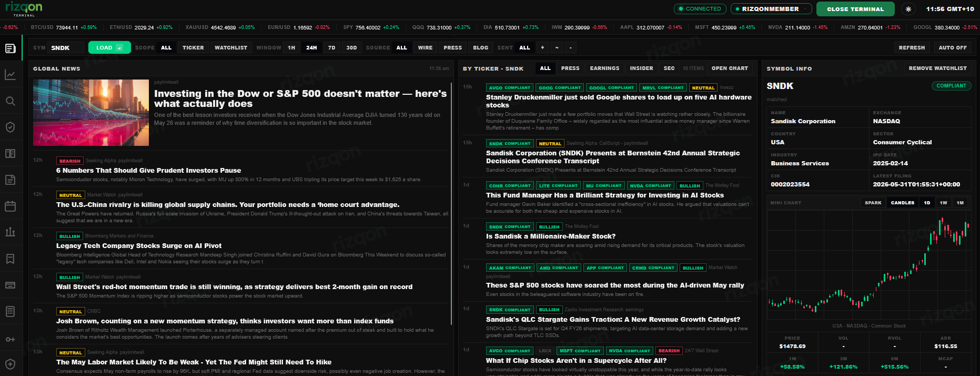Viewport: 980px width, 376px height.
Task: Select the 30D window
Action: pyautogui.click(x=352, y=47)
